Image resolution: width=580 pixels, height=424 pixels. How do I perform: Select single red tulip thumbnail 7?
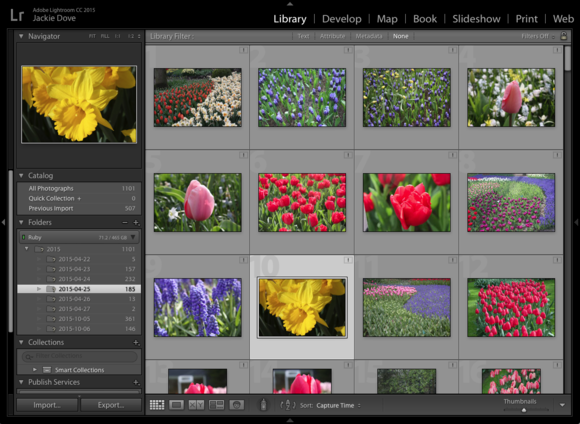pyautogui.click(x=407, y=202)
